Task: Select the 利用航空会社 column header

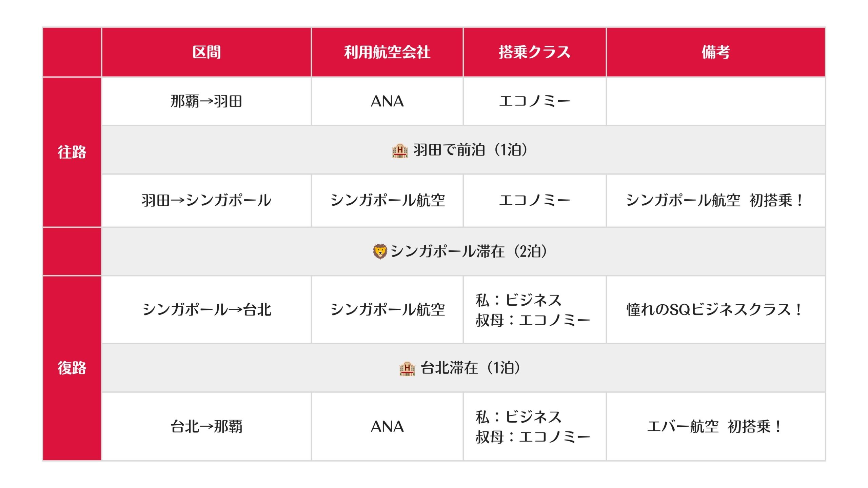Action: point(387,52)
